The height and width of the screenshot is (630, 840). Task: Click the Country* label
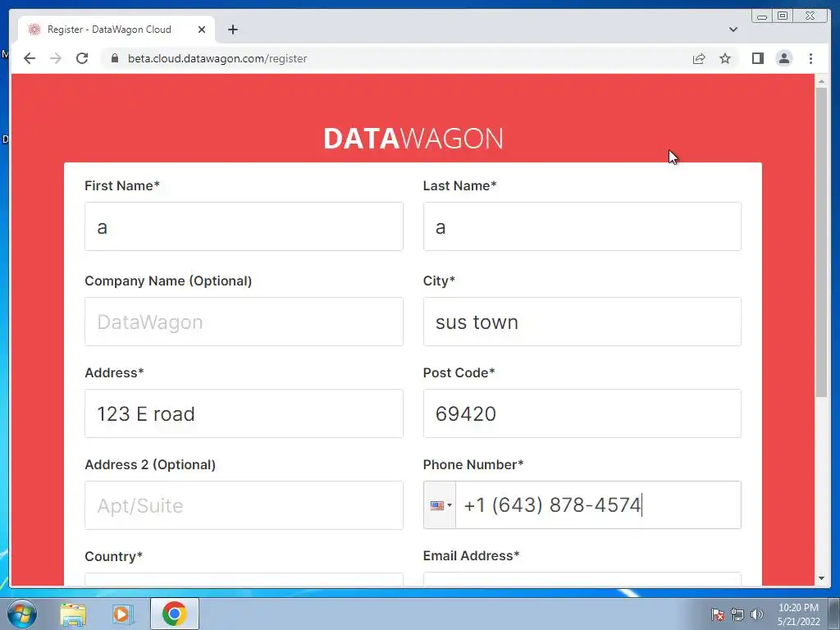pyautogui.click(x=113, y=556)
